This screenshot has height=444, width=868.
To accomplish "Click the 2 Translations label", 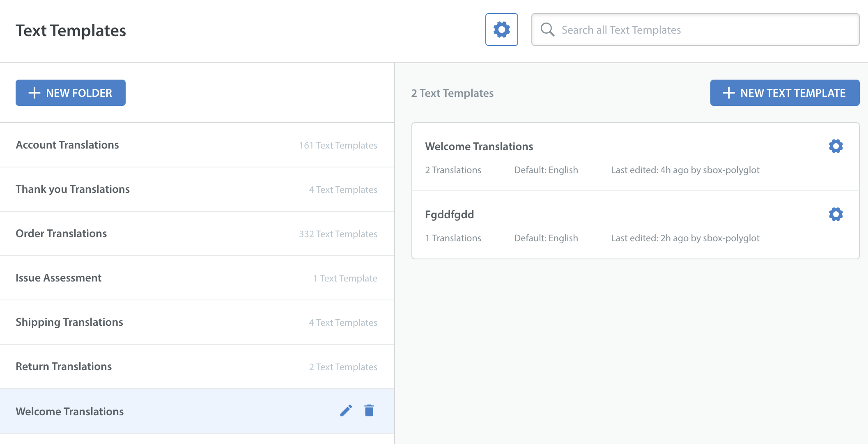I will 453,170.
